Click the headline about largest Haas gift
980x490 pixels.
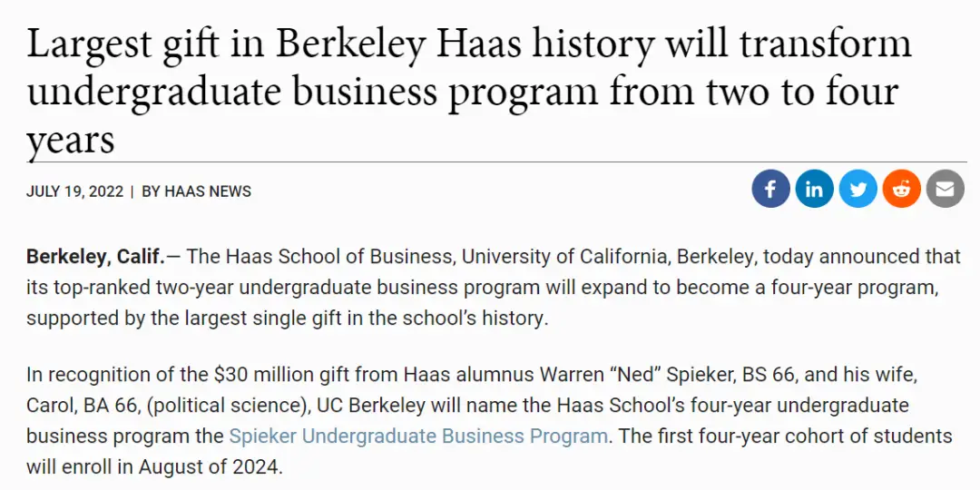point(469,92)
